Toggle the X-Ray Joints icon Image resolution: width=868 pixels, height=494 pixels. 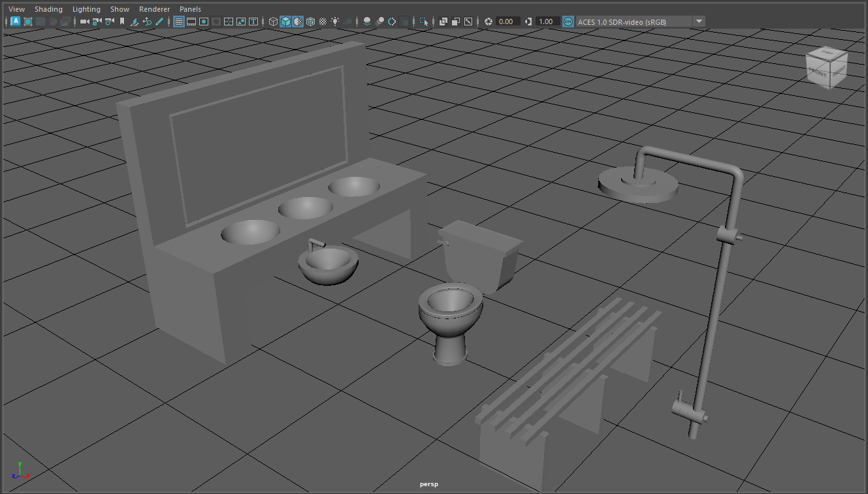pos(468,22)
